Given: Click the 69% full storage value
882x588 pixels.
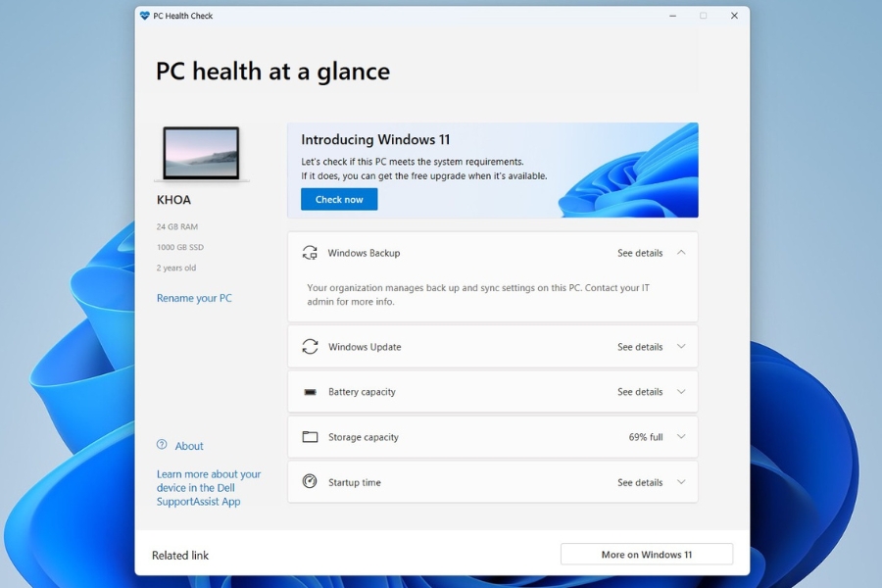Looking at the screenshot, I should [x=646, y=437].
